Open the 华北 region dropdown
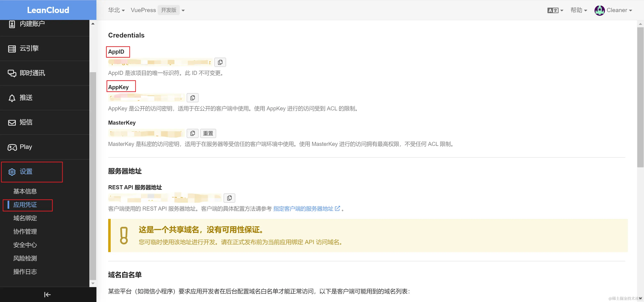The height and width of the screenshot is (302, 644). 116,10
